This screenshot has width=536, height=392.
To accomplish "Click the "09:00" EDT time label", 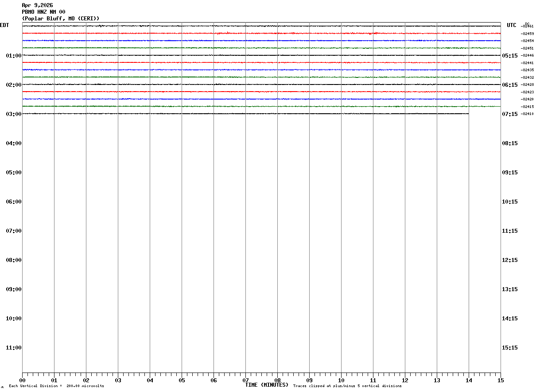I will (14, 289).
